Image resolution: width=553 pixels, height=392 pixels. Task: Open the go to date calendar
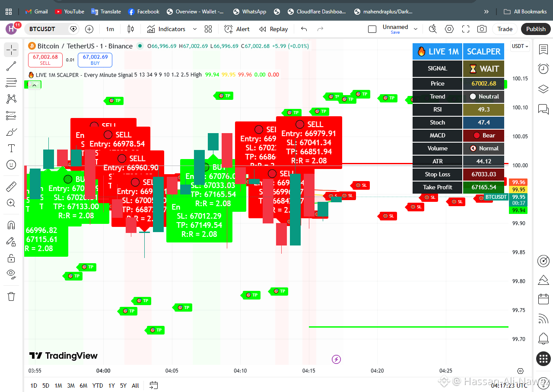point(153,385)
